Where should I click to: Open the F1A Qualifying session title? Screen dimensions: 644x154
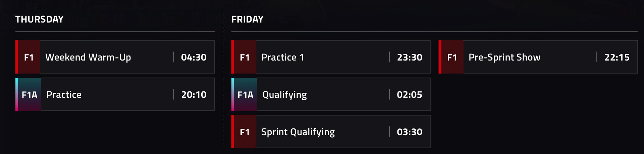pos(284,95)
